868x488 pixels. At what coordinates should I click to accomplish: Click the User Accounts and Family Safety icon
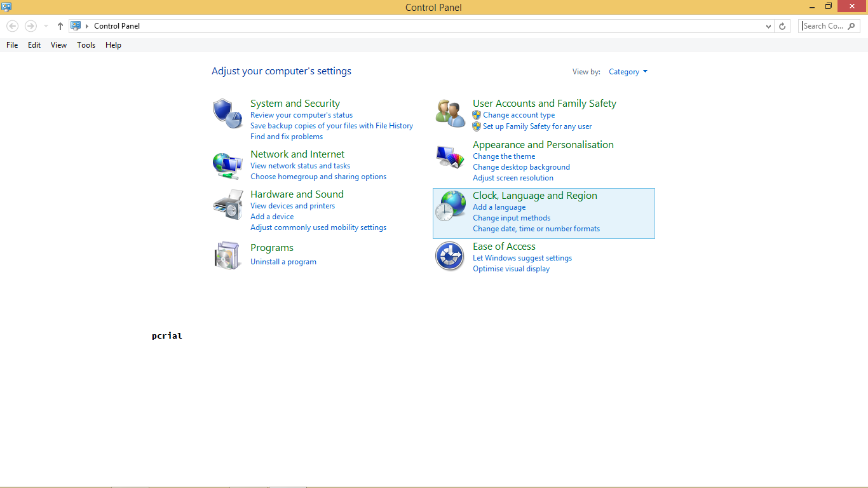(450, 113)
